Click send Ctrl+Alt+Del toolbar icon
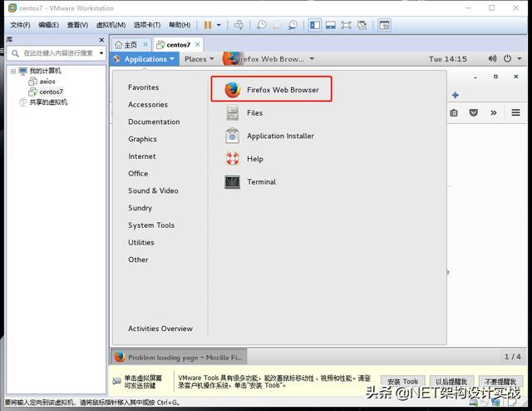The image size is (532, 411). click(239, 25)
